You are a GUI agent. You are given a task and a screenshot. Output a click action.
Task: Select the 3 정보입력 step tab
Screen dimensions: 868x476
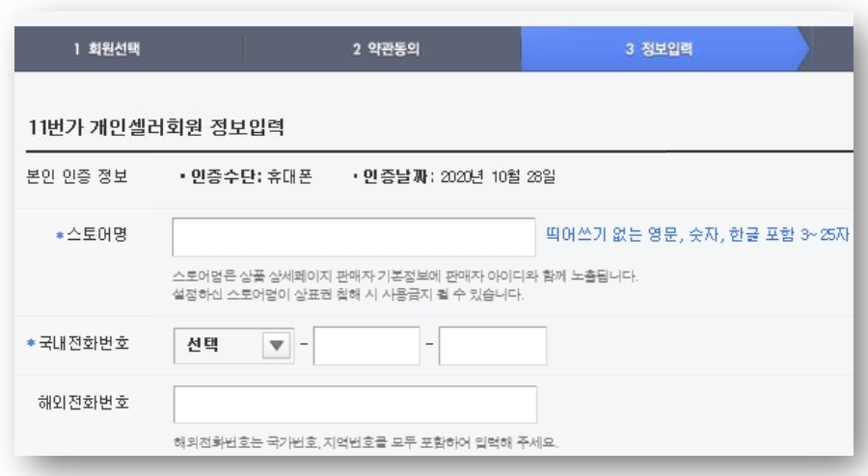[x=659, y=48]
